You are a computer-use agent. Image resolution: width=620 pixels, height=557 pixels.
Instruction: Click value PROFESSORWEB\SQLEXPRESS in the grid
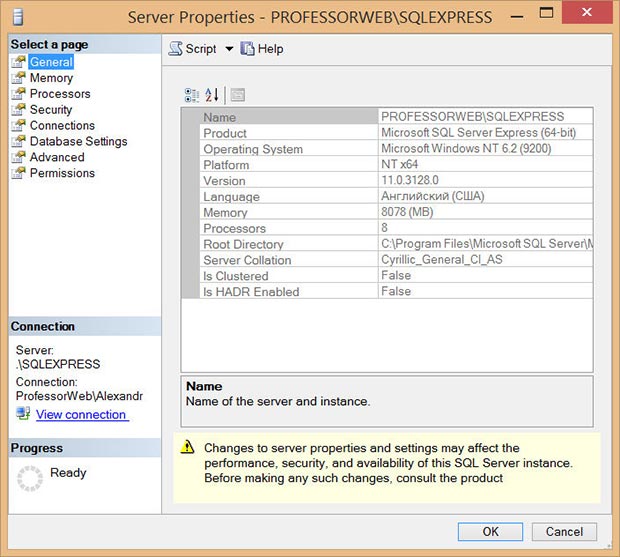click(x=473, y=117)
